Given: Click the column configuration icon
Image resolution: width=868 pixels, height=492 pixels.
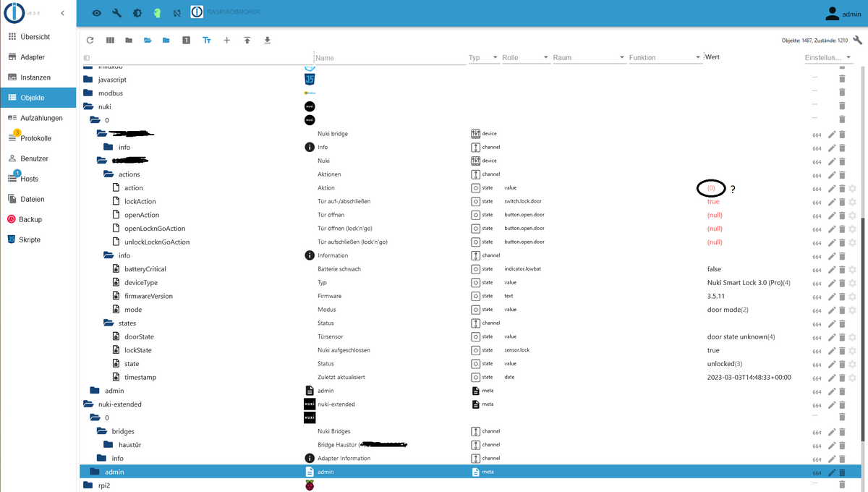Looking at the screenshot, I should point(111,41).
